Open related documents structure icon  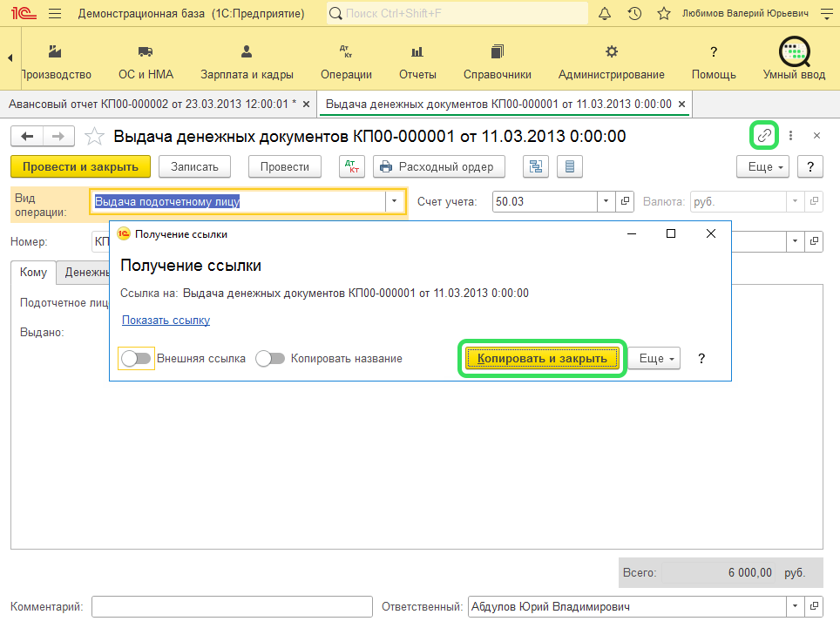tap(536, 166)
